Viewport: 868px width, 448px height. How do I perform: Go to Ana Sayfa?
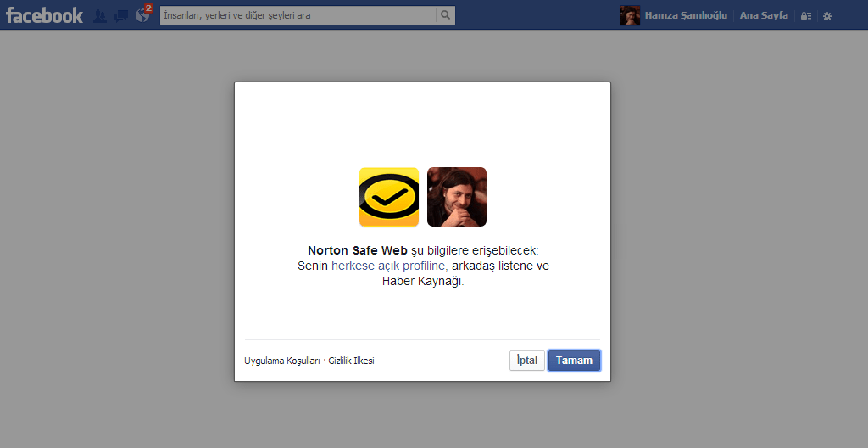click(x=764, y=15)
